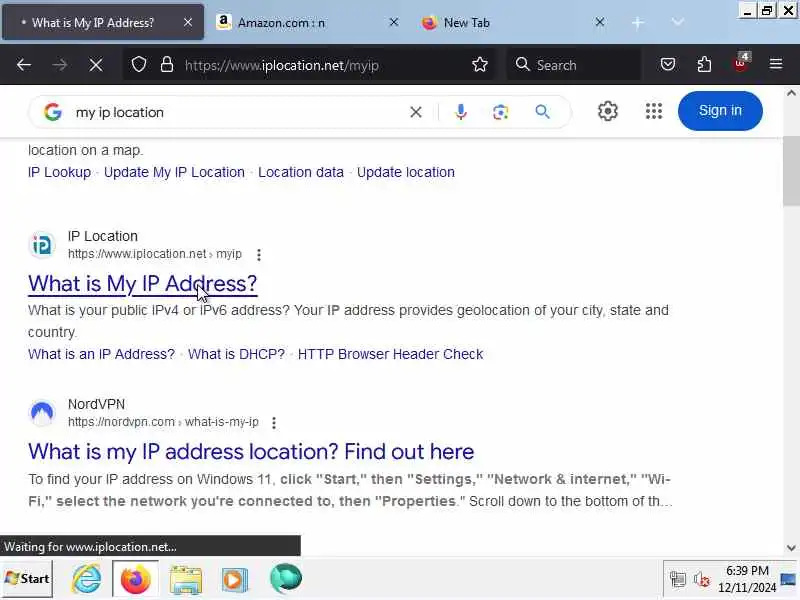The image size is (800, 600).
Task: Click the Show desktop button
Action: (789, 579)
